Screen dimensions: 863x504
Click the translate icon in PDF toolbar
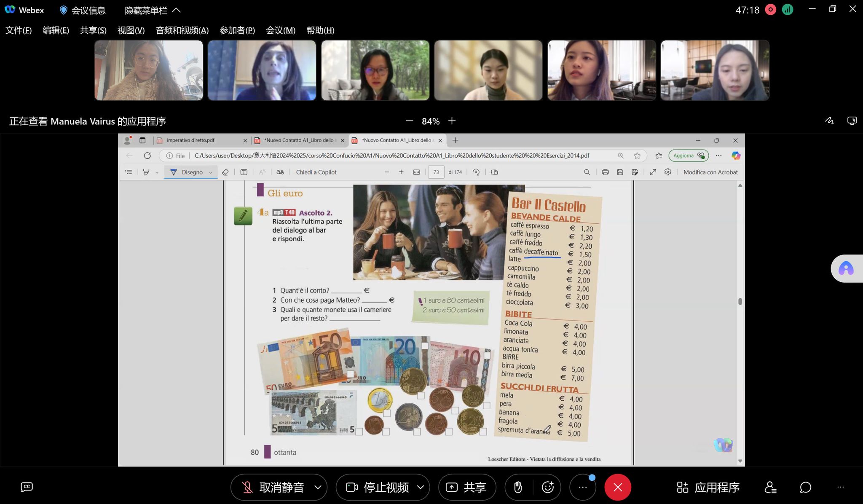pyautogui.click(x=280, y=172)
